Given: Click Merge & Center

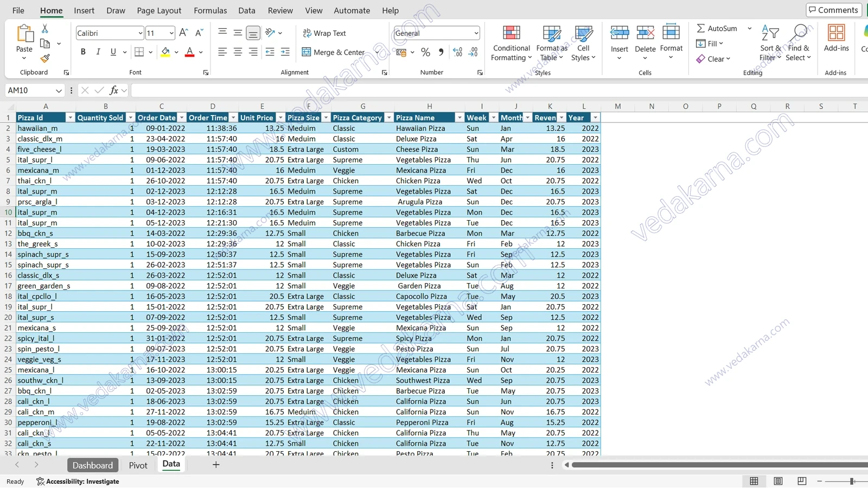Looking at the screenshot, I should (x=333, y=52).
